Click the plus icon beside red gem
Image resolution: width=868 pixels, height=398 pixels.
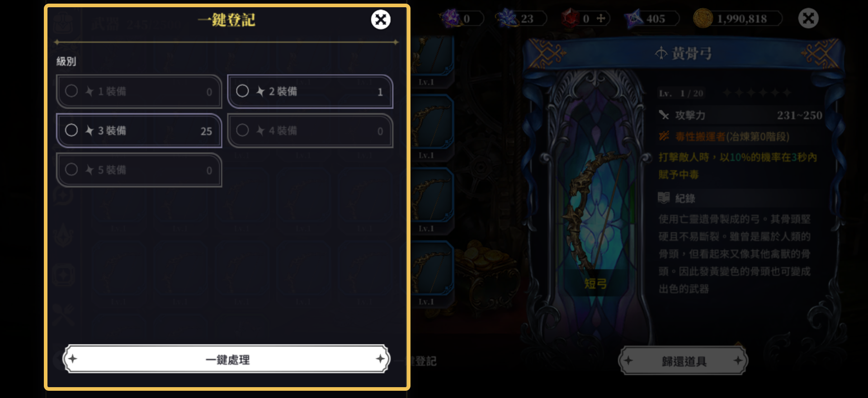click(x=601, y=18)
